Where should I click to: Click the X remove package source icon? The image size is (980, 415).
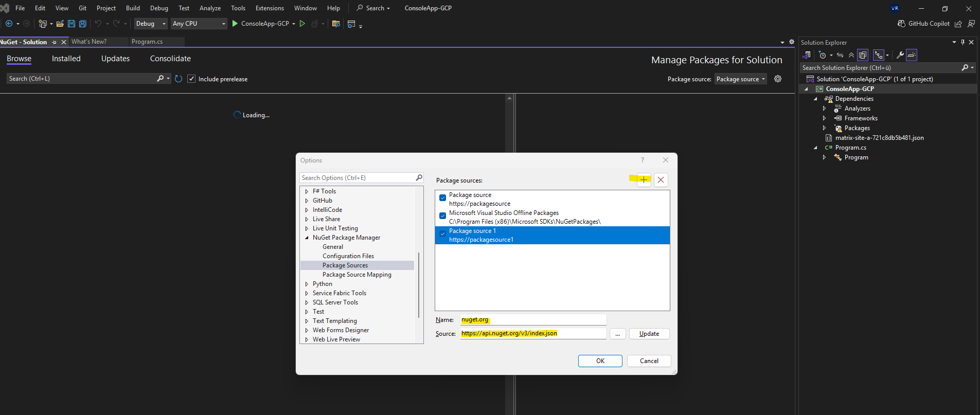661,179
